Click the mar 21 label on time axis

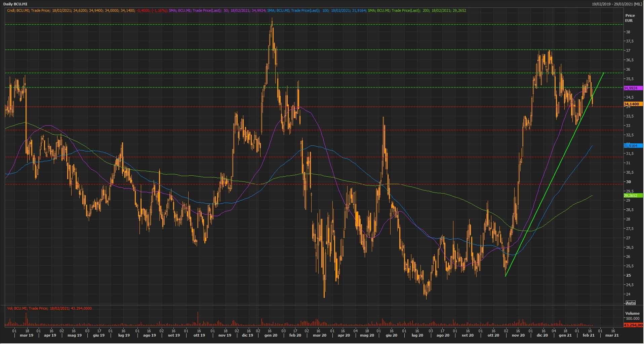point(612,335)
